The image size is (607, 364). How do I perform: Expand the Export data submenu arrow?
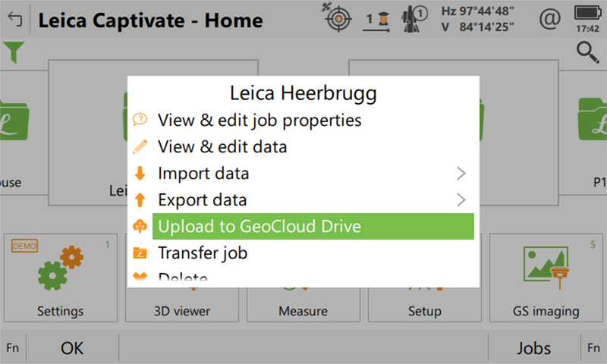461,200
